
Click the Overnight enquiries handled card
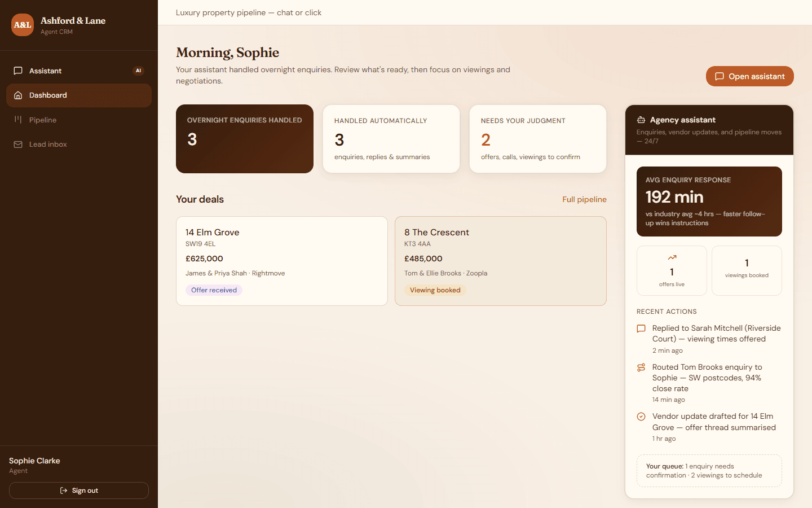245,139
